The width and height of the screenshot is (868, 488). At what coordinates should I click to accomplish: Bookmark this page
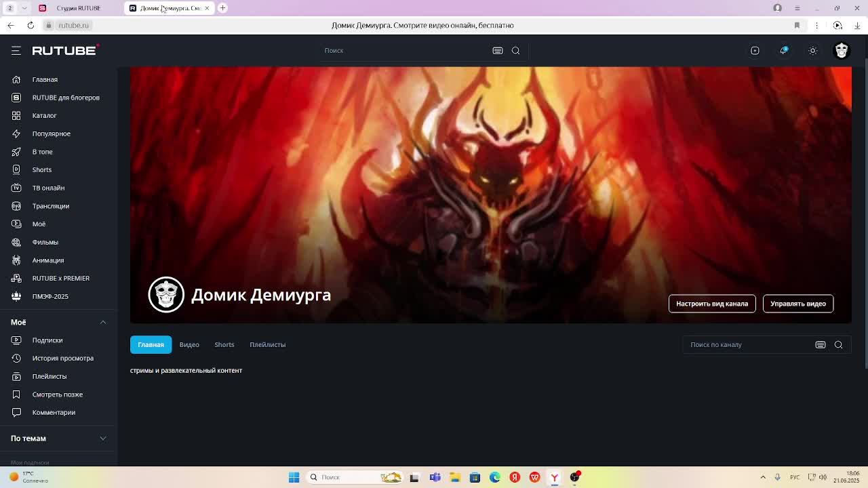pyautogui.click(x=797, y=25)
